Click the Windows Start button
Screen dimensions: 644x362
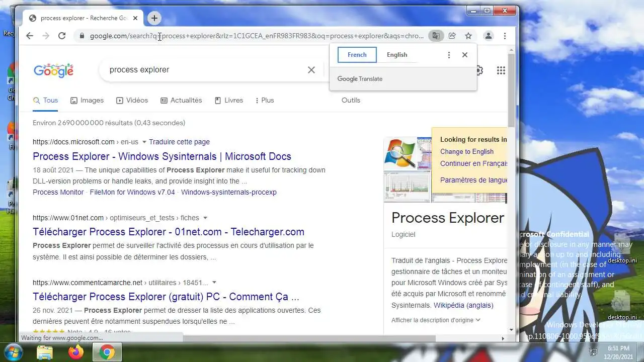(x=14, y=351)
